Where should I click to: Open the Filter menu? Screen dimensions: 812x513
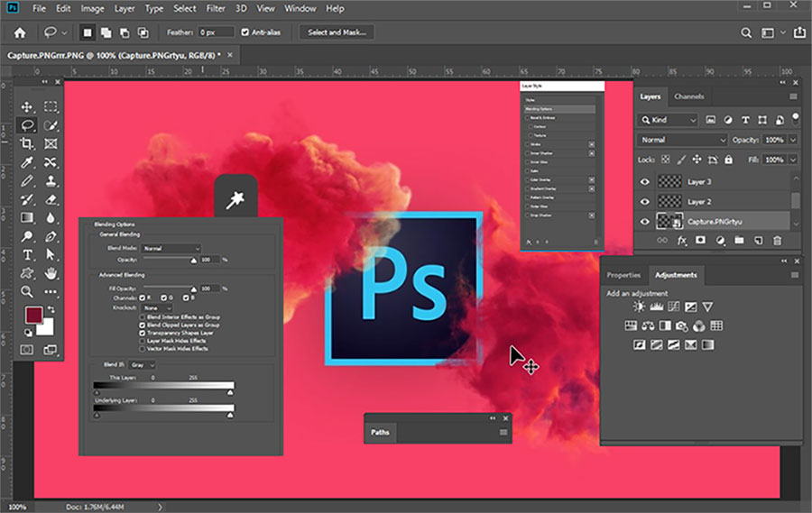216,9
